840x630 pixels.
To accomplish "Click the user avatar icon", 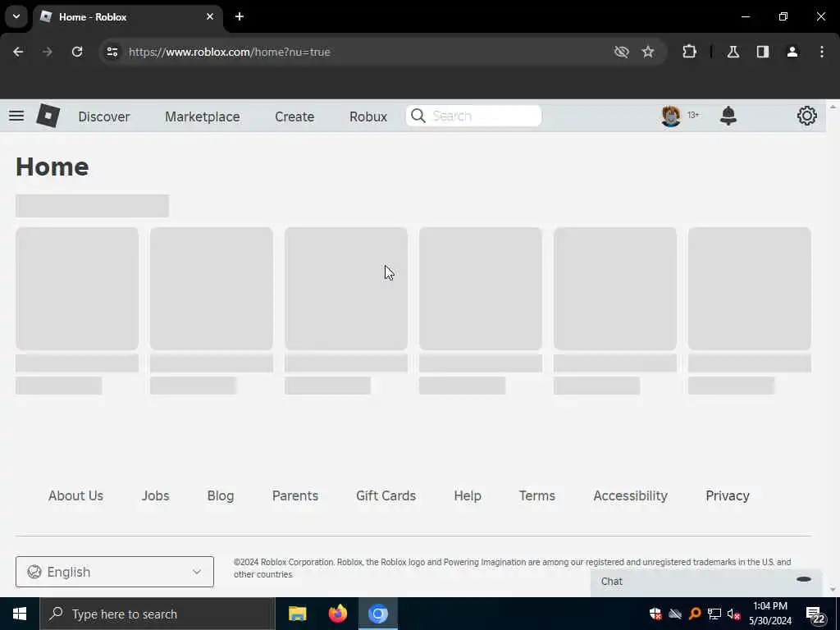I will pos(671,116).
